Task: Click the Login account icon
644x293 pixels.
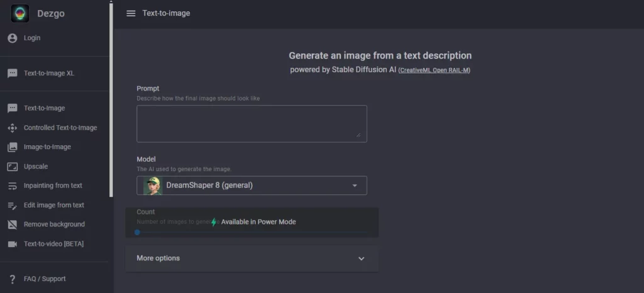Action: pyautogui.click(x=13, y=38)
